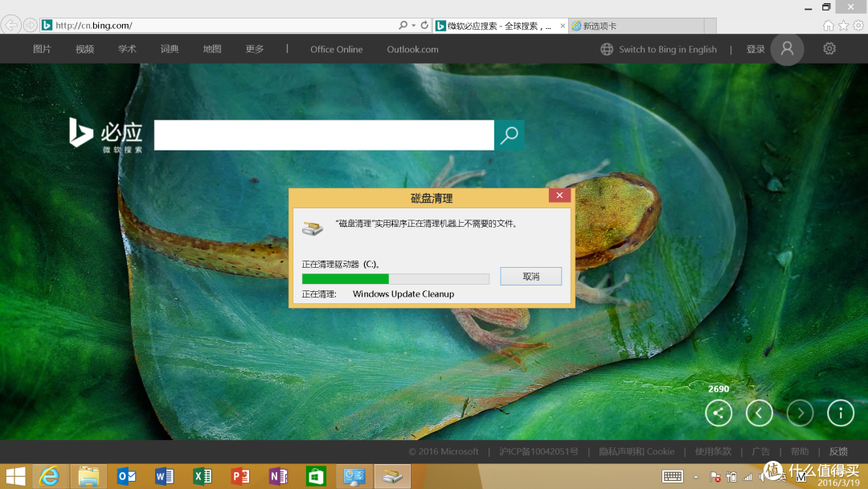Open the narrow new tab button
The image size is (868, 489).
710,26
